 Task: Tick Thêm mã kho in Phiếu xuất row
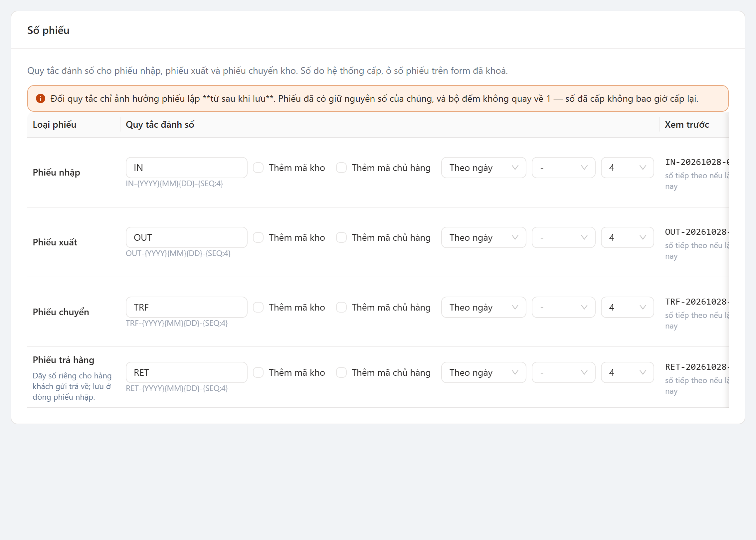(x=258, y=237)
